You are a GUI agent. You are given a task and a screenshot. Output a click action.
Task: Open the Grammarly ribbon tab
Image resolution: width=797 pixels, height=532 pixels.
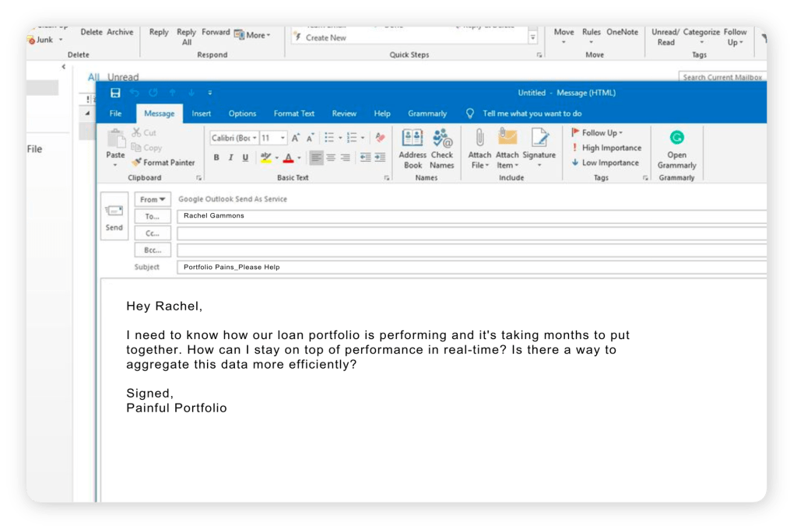(427, 114)
